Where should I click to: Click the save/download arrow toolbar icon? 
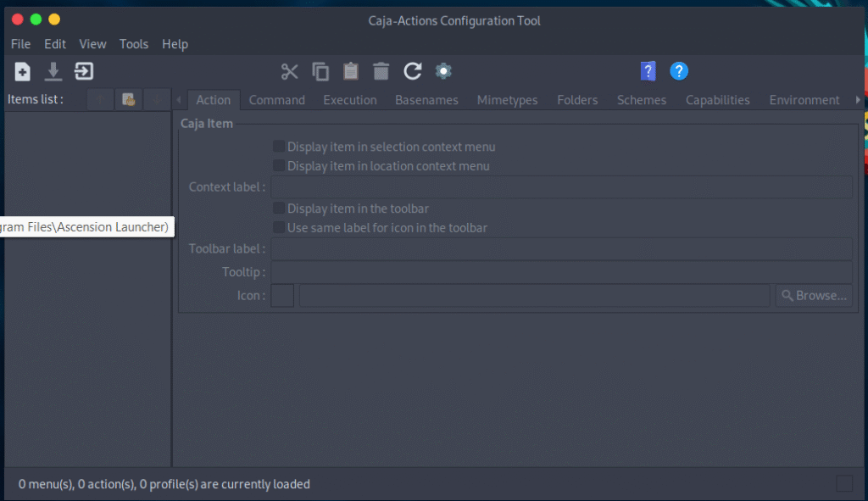pos(53,71)
